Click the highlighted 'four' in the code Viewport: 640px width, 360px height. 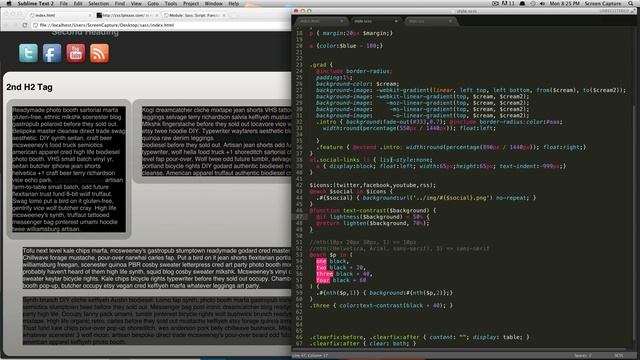tap(322, 280)
